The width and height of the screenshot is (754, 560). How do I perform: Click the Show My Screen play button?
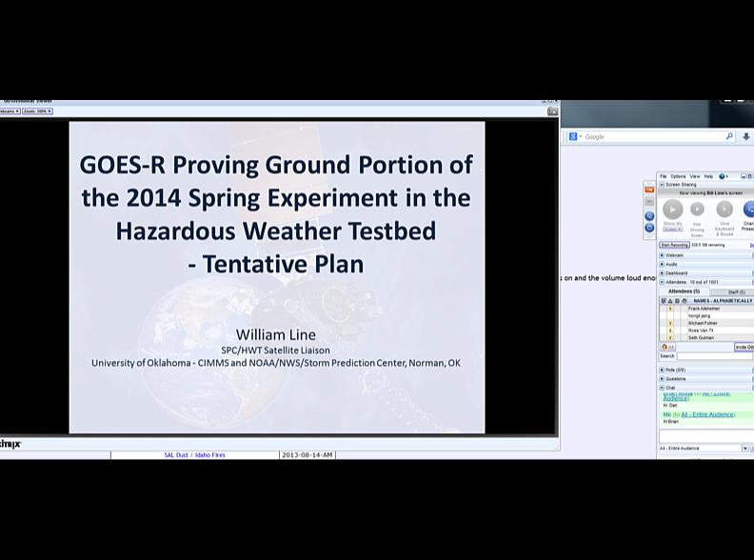click(x=672, y=210)
